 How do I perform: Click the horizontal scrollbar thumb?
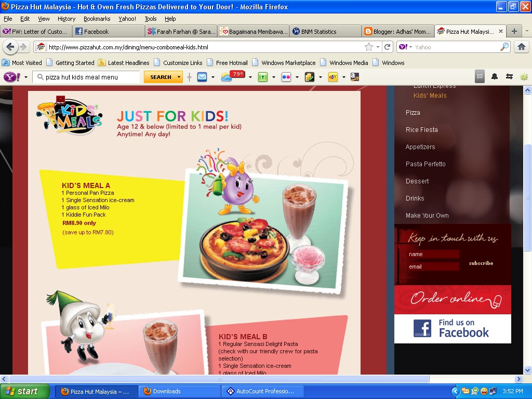[219, 379]
